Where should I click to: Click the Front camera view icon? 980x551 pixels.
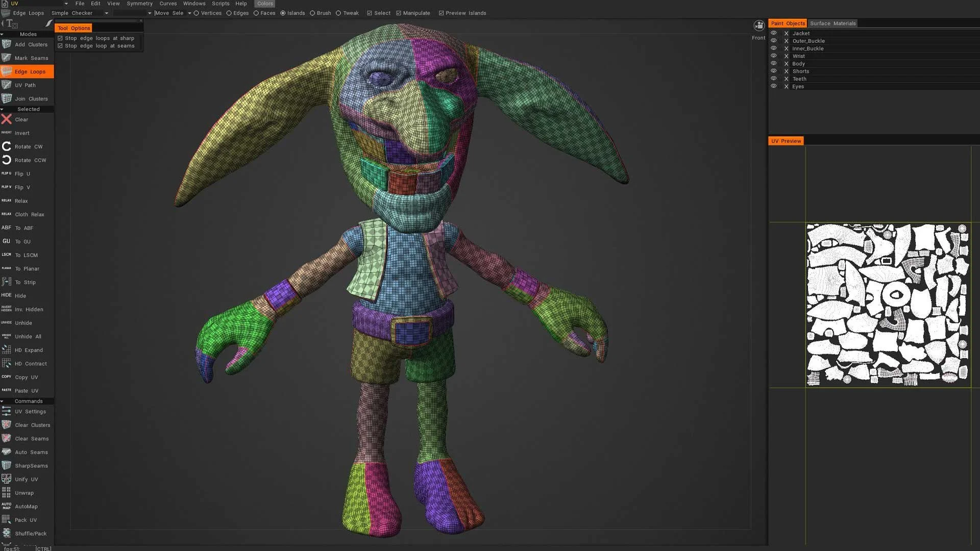point(759,26)
